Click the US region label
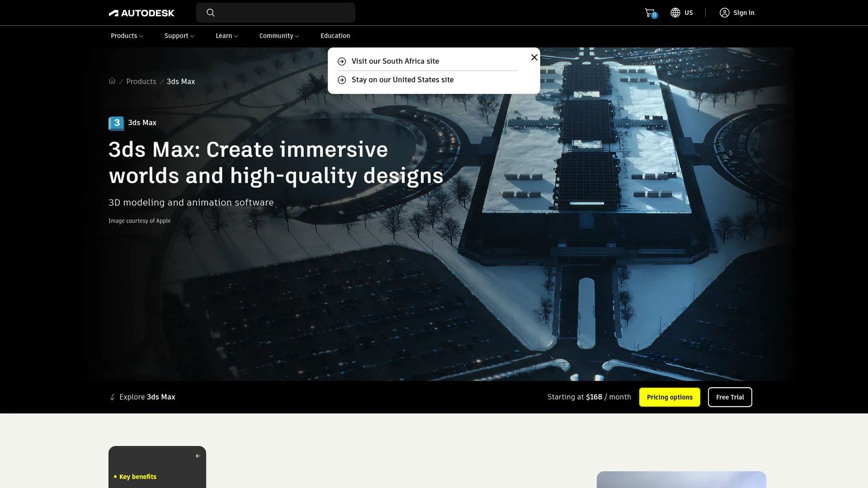 click(689, 13)
